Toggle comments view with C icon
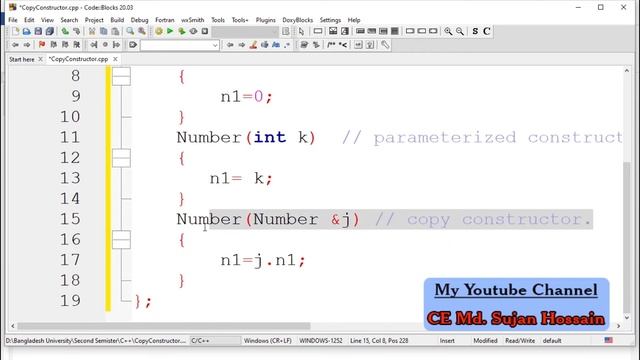Viewport: 640px width, 360px height. (x=487, y=31)
